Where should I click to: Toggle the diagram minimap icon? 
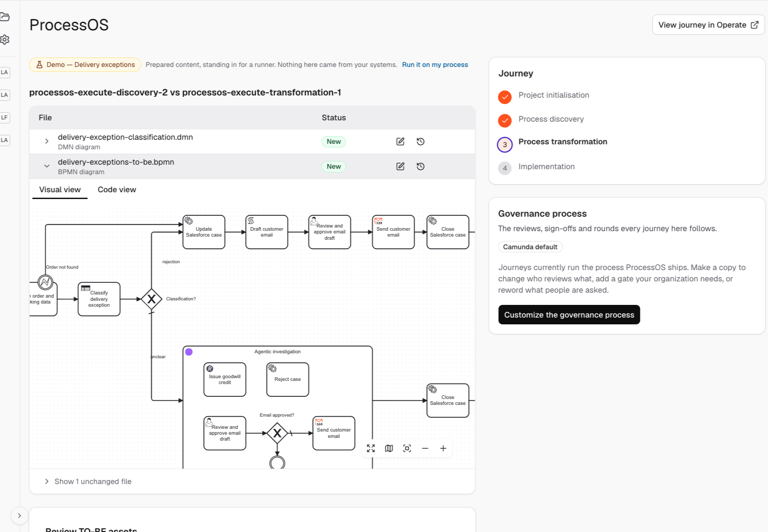point(389,448)
